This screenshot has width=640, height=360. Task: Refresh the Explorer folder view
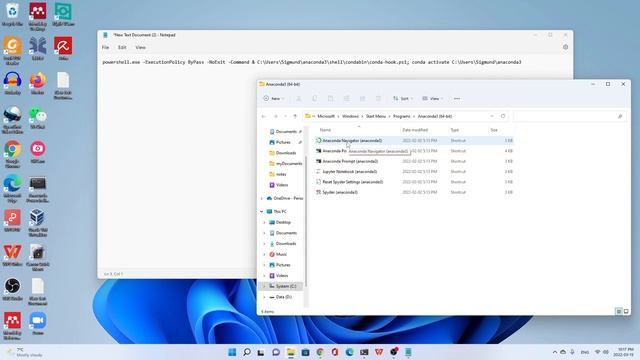click(x=503, y=116)
